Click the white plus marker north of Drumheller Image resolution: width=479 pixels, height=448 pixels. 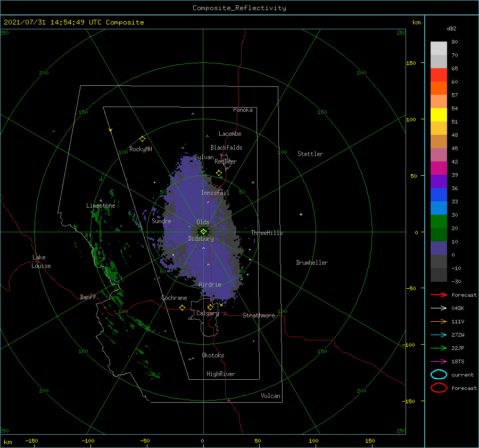pyautogui.click(x=301, y=214)
